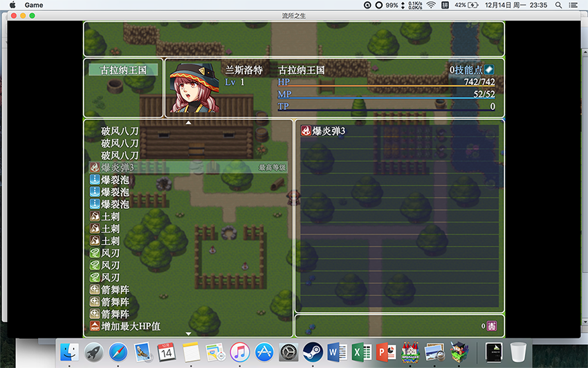Select the first 箭舞阵 skill
Viewport: 588px width, 368px height.
point(188,290)
